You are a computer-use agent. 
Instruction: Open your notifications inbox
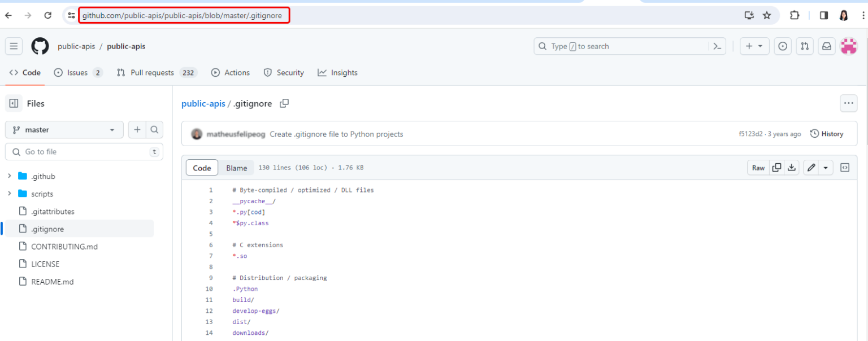(x=826, y=46)
